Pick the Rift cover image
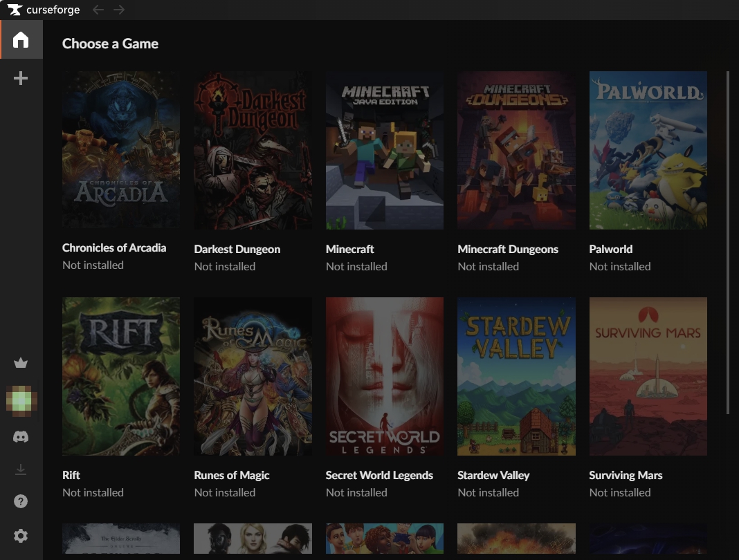This screenshot has width=739, height=560. [121, 376]
